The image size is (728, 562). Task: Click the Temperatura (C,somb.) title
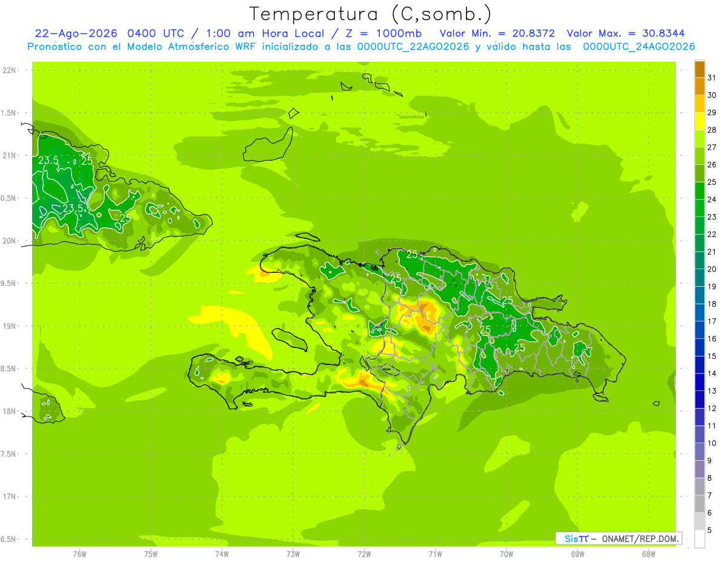click(x=371, y=14)
